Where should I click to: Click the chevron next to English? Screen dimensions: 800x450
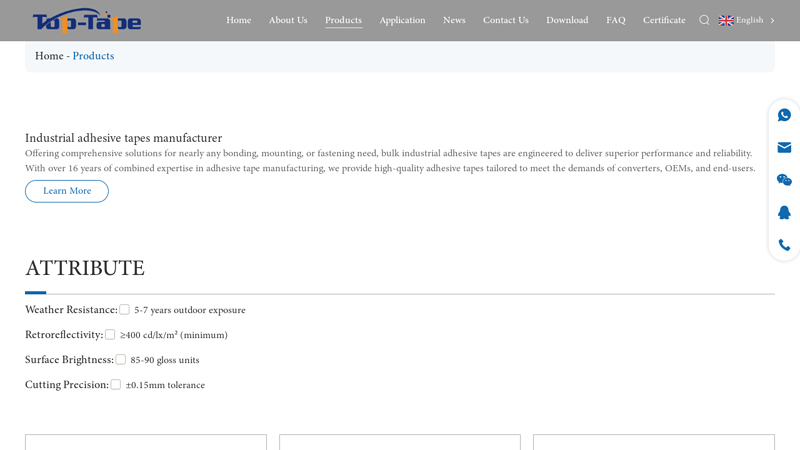pos(772,20)
